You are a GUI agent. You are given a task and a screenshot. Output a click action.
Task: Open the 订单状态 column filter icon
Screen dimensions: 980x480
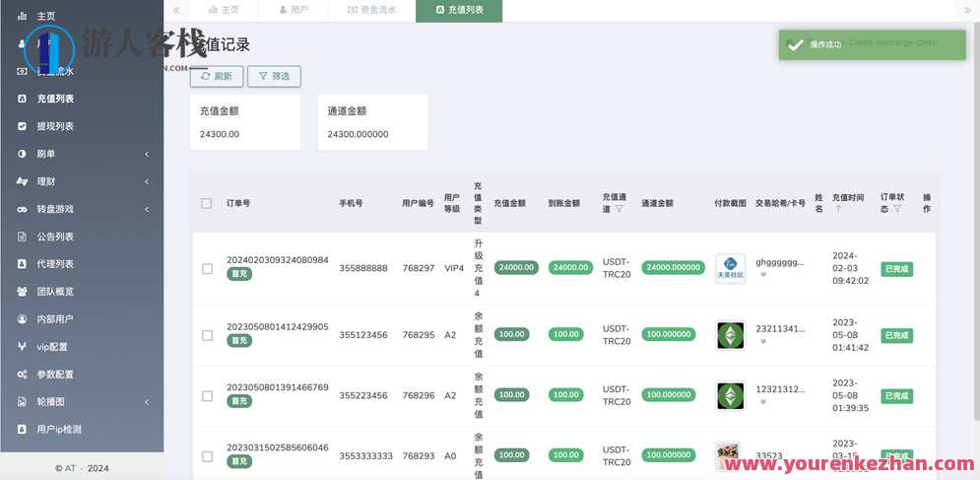(897, 209)
